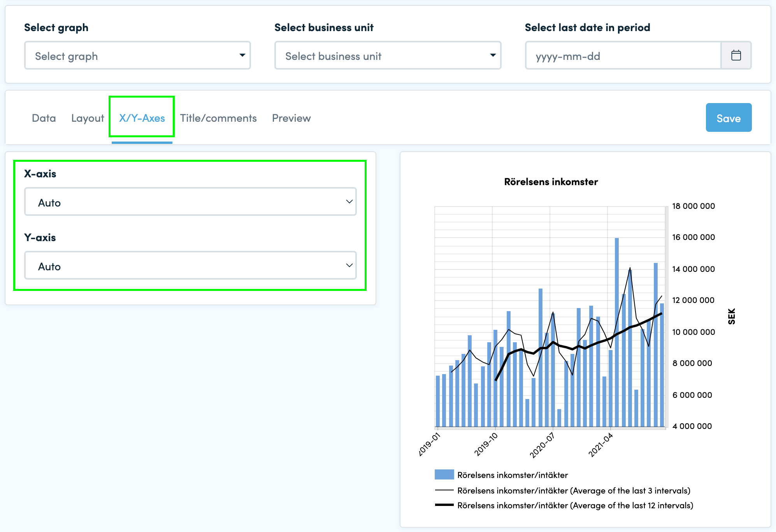Click the X-axis Auto chevron
This screenshot has height=532, width=776.
coord(349,201)
